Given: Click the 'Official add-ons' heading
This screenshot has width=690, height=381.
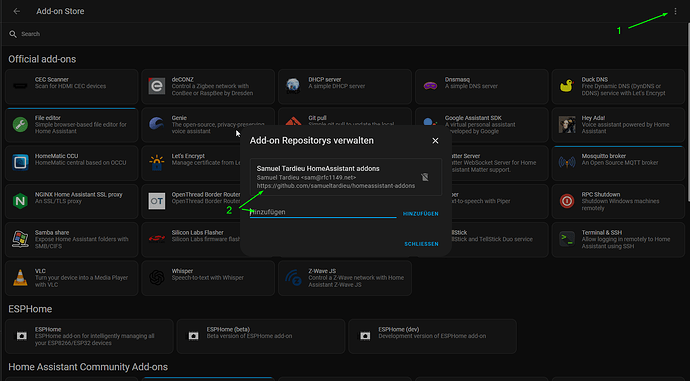Looking at the screenshot, I should 42,59.
